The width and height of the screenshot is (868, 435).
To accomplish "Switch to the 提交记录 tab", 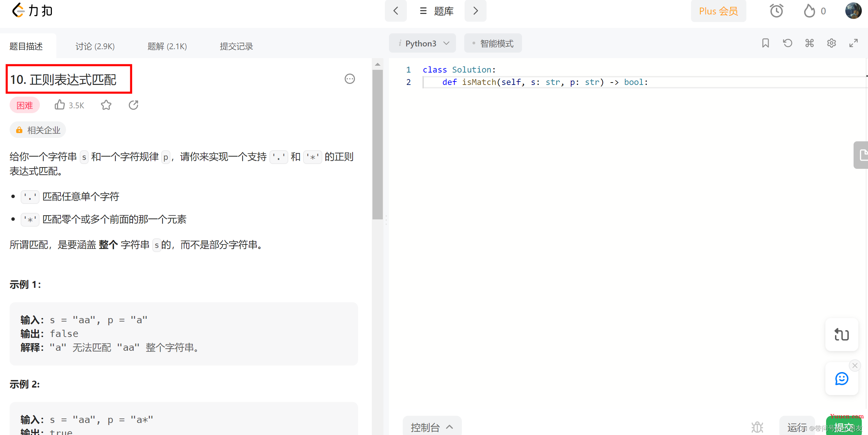I will [236, 46].
